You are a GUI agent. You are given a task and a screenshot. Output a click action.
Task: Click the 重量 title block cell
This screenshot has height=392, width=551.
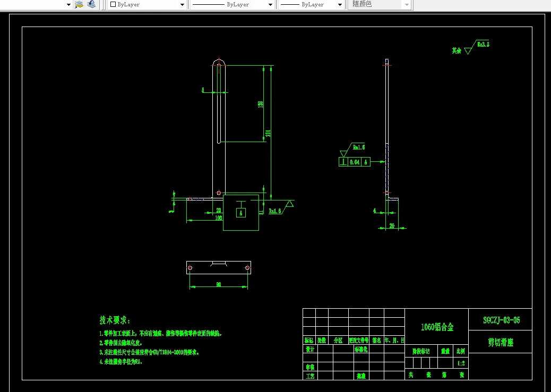coord(445,352)
